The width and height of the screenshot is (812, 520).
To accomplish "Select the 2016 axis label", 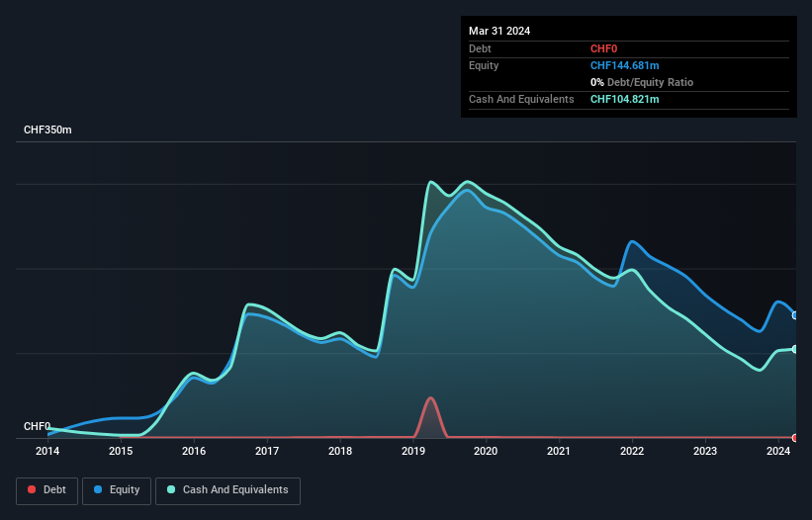I will tap(194, 451).
